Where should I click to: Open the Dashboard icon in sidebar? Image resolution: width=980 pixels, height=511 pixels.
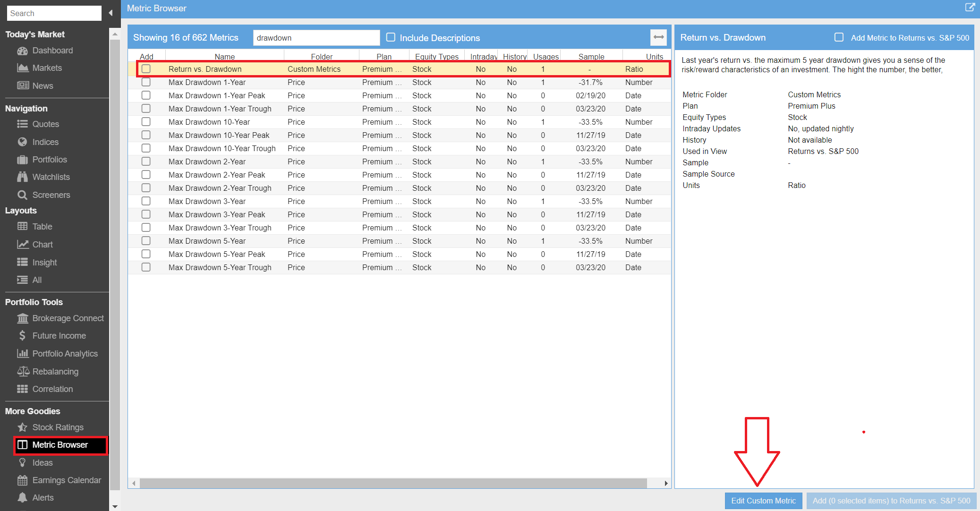(22, 51)
